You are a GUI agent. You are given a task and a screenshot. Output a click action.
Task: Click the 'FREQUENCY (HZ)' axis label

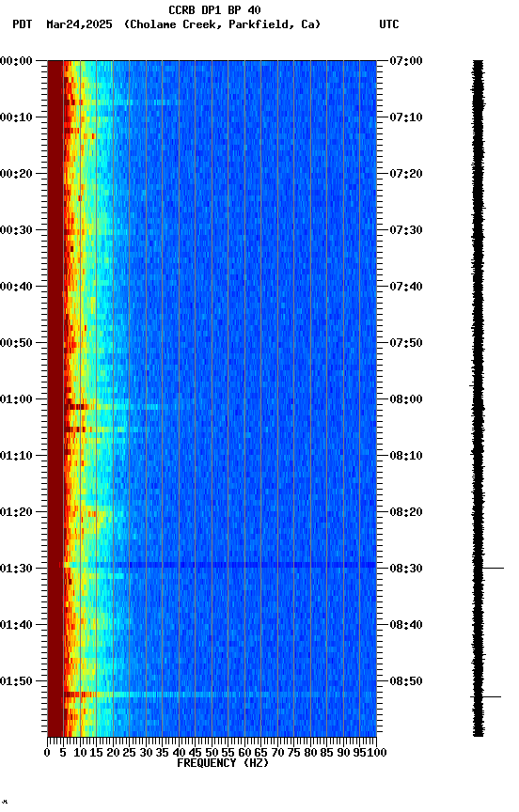pos(223,763)
